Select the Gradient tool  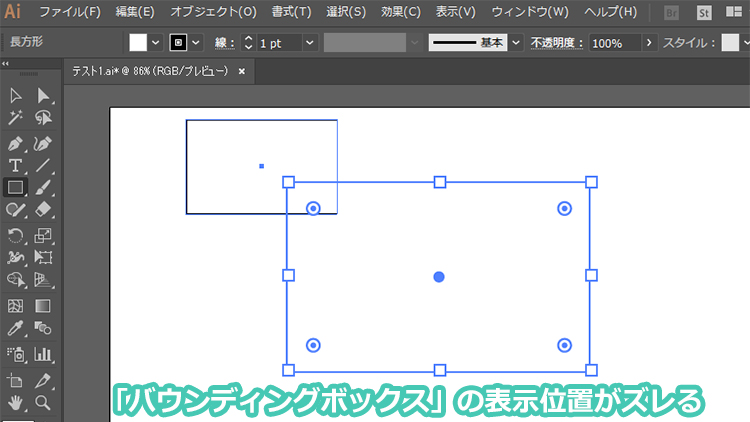[x=44, y=306]
